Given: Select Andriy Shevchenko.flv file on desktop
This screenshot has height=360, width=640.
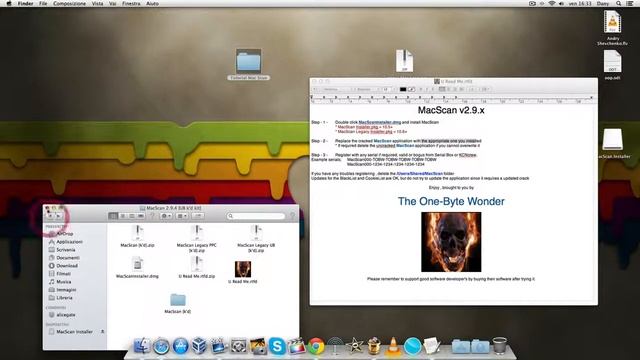Looking at the screenshot, I should 612,22.
